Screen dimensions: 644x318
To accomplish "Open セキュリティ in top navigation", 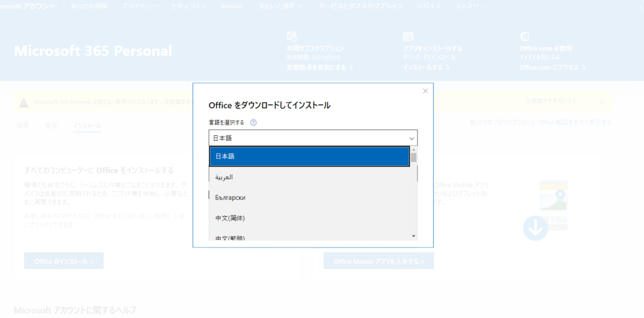I will pos(189,6).
